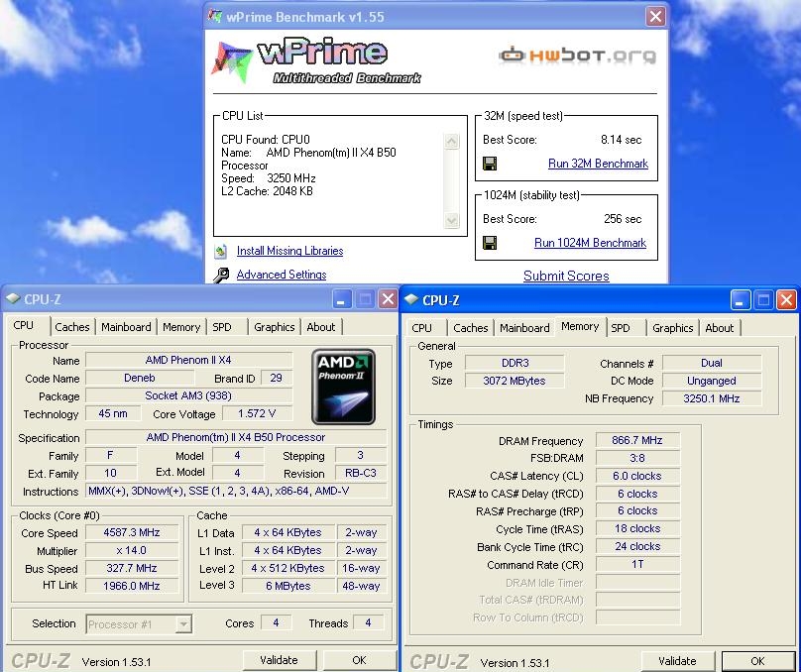Click the Core Speed value field
801x672 pixels.
pos(133,533)
